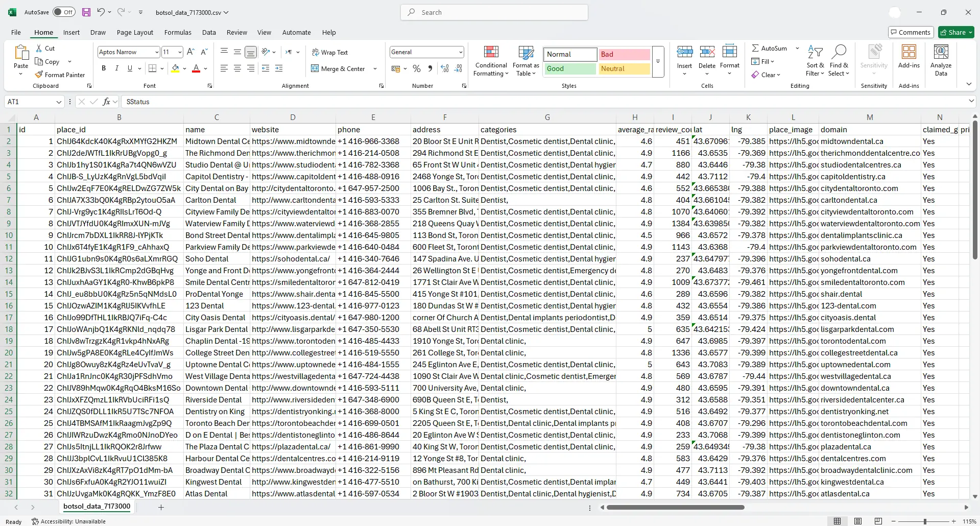Click the Format Painter brush icon

tap(39, 75)
